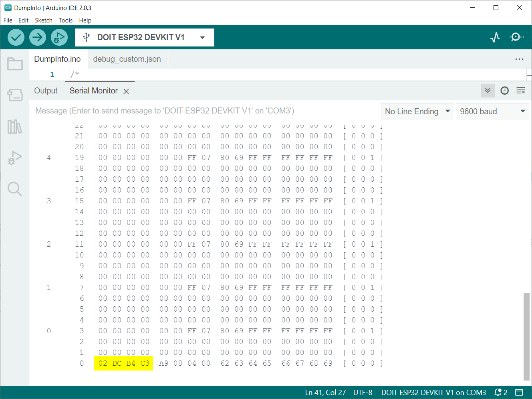This screenshot has height=399, width=532.
Task: Click the highlighted bytes '02 DC B4 C3'
Action: (124, 363)
